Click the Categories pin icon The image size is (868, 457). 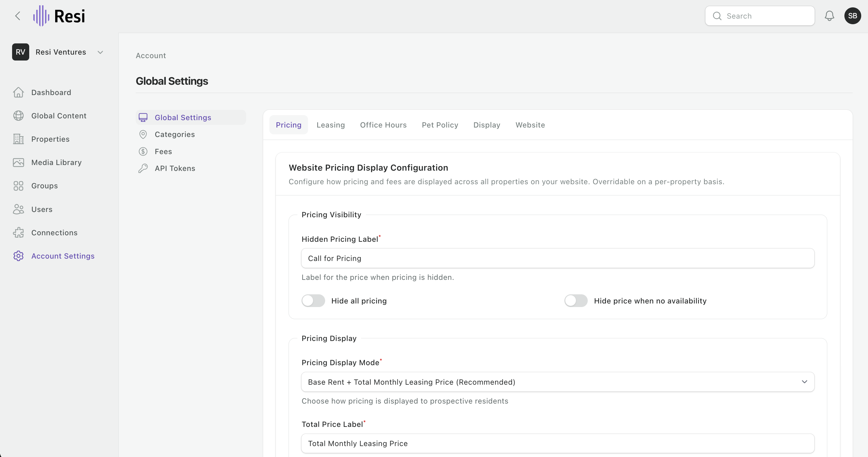(x=143, y=134)
